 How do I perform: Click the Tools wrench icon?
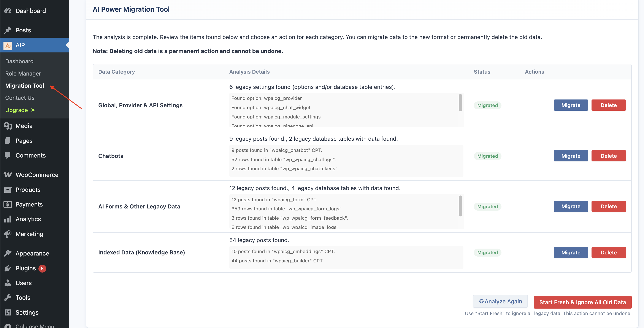click(8, 298)
